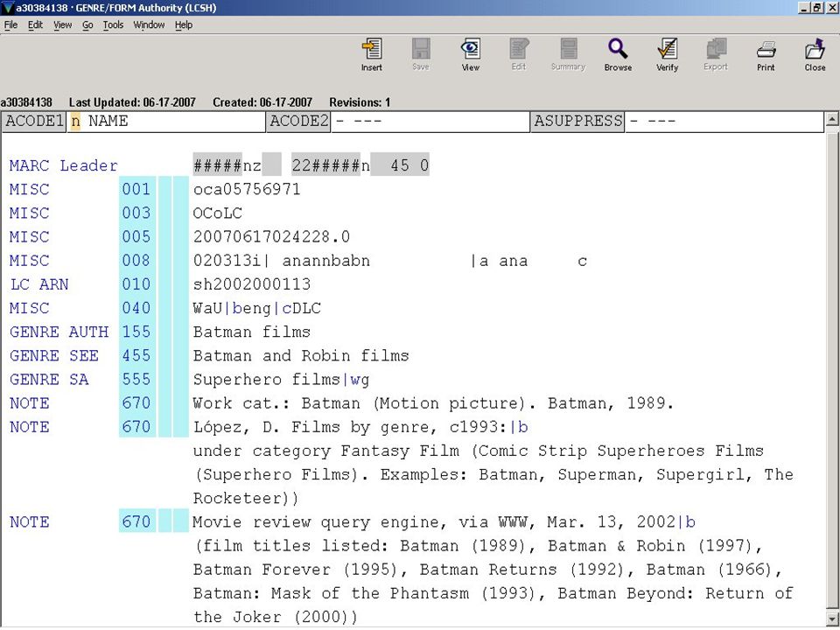
Task: Click the Edit toolbar icon
Action: click(519, 54)
